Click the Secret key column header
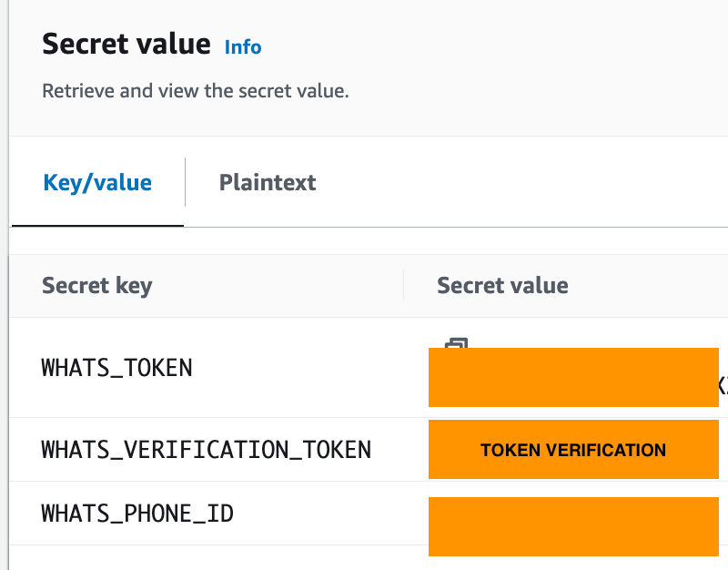This screenshot has height=570, width=728. coord(97,285)
